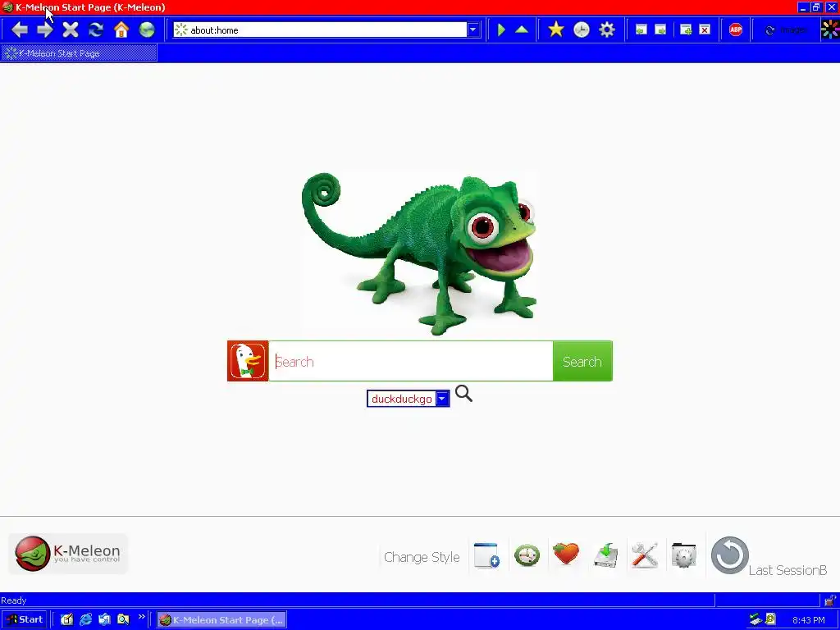The image size is (840, 630).
Task: Click the K-Meleon logo at bottom left
Action: click(x=68, y=554)
